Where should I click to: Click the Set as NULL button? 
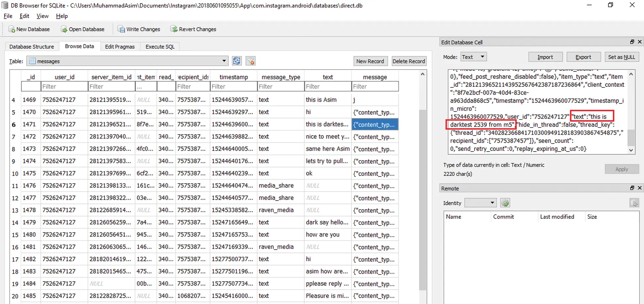(621, 57)
